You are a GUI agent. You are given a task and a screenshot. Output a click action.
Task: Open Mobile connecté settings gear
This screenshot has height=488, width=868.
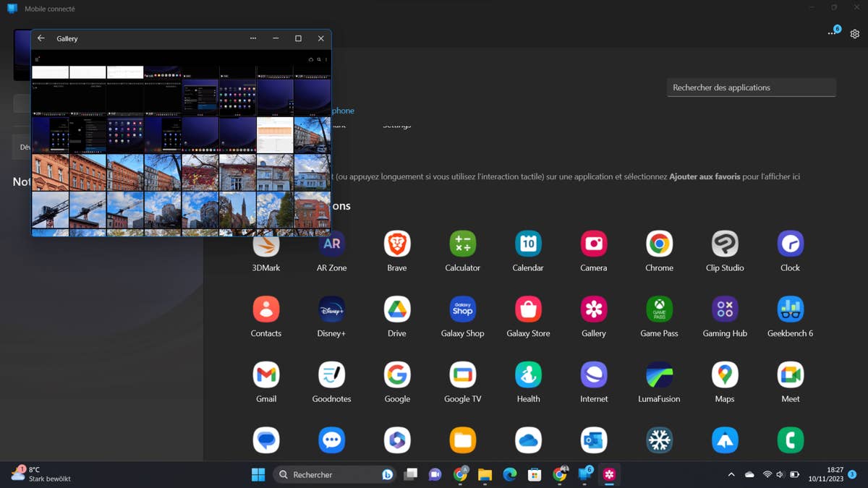click(x=854, y=34)
